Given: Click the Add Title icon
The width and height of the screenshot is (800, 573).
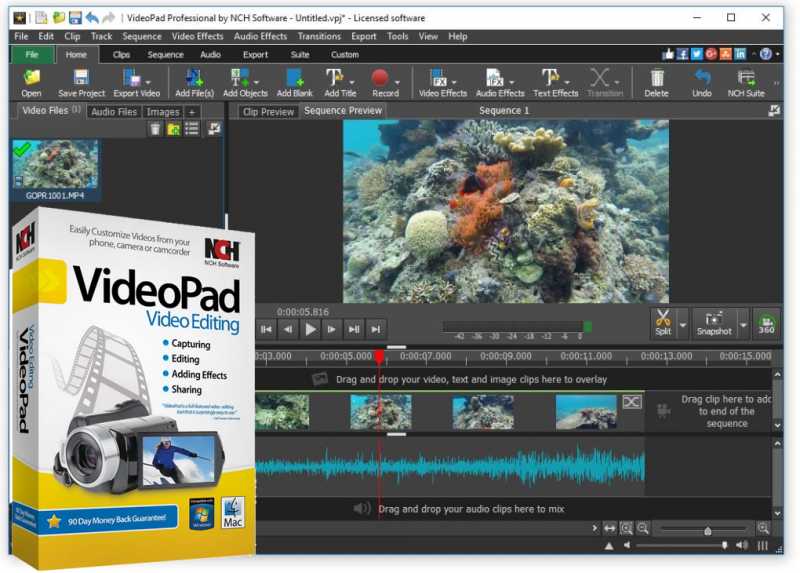Looking at the screenshot, I should 335,83.
